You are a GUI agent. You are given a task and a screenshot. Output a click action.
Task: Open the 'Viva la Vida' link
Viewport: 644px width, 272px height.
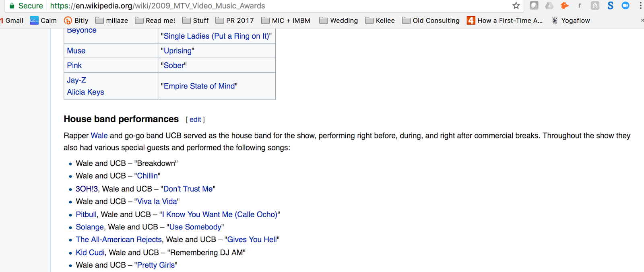pyautogui.click(x=157, y=201)
